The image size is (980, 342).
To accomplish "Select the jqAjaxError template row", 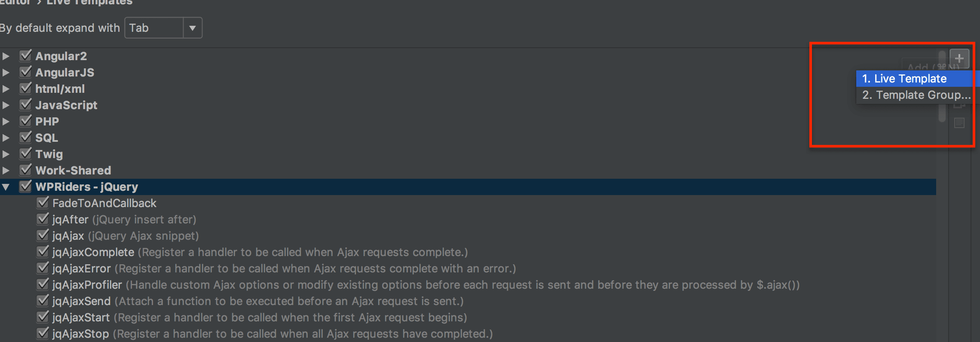I will tap(468, 269).
